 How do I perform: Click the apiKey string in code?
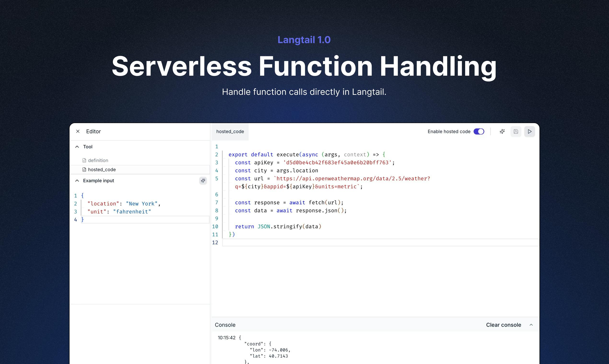coord(337,163)
